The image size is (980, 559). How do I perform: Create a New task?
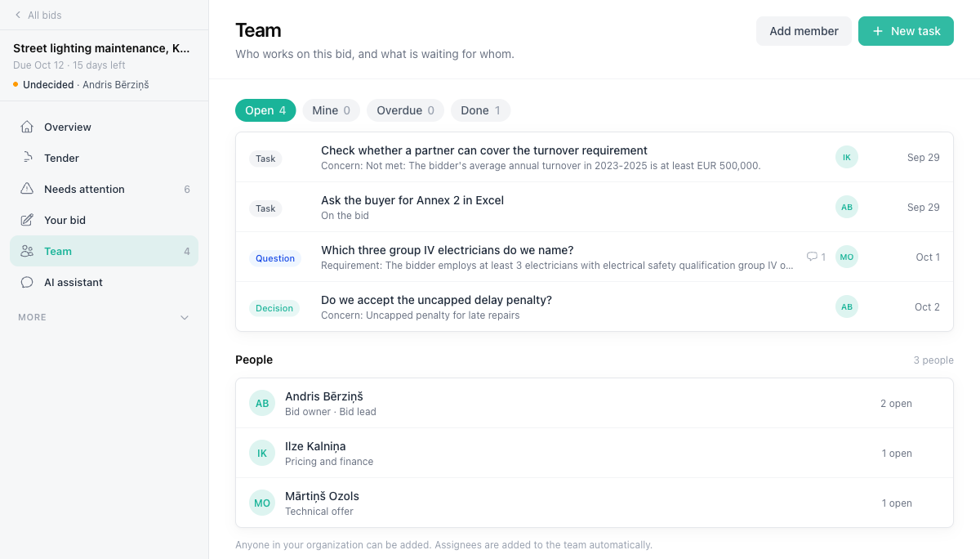pos(906,31)
